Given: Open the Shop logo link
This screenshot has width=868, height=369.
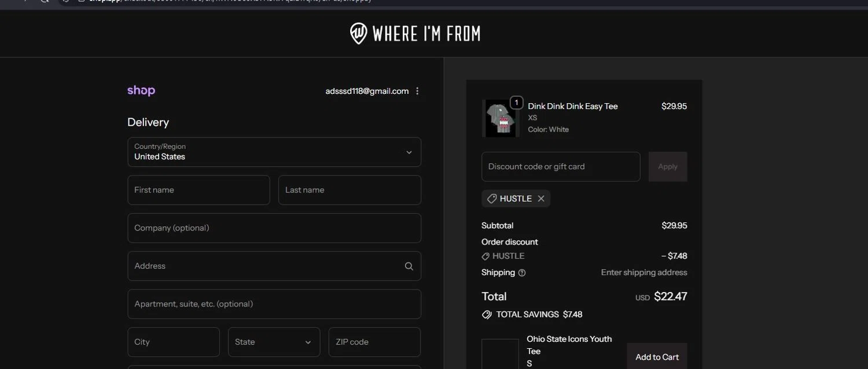Looking at the screenshot, I should tap(141, 91).
